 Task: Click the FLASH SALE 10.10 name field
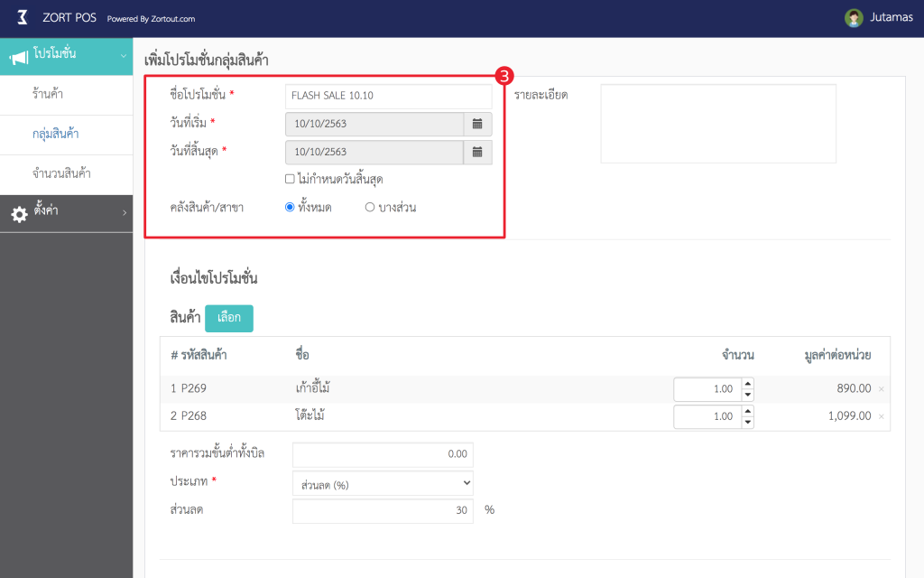tap(388, 96)
